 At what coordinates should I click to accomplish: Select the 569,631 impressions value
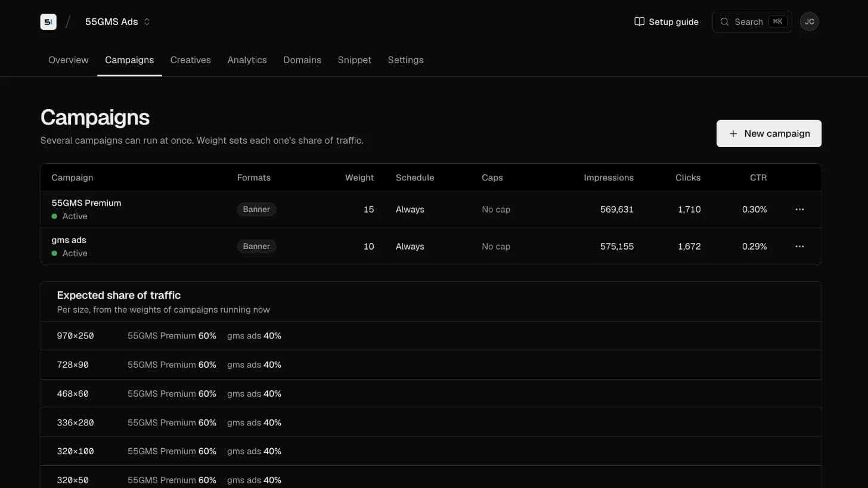[617, 209]
